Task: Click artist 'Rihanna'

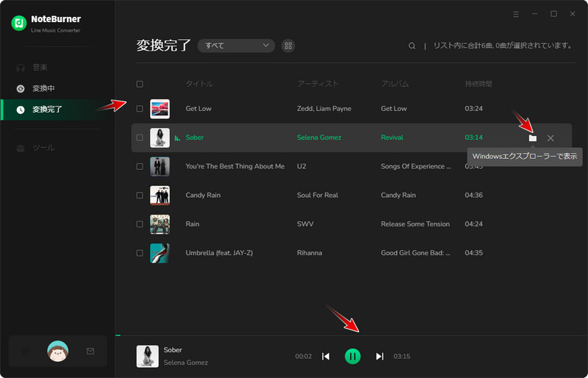Action: [309, 253]
